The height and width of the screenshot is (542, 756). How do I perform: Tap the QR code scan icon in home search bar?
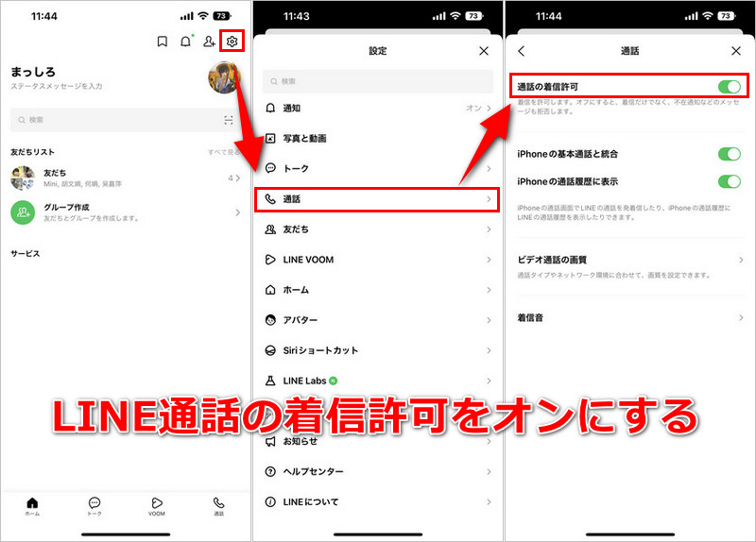click(229, 120)
